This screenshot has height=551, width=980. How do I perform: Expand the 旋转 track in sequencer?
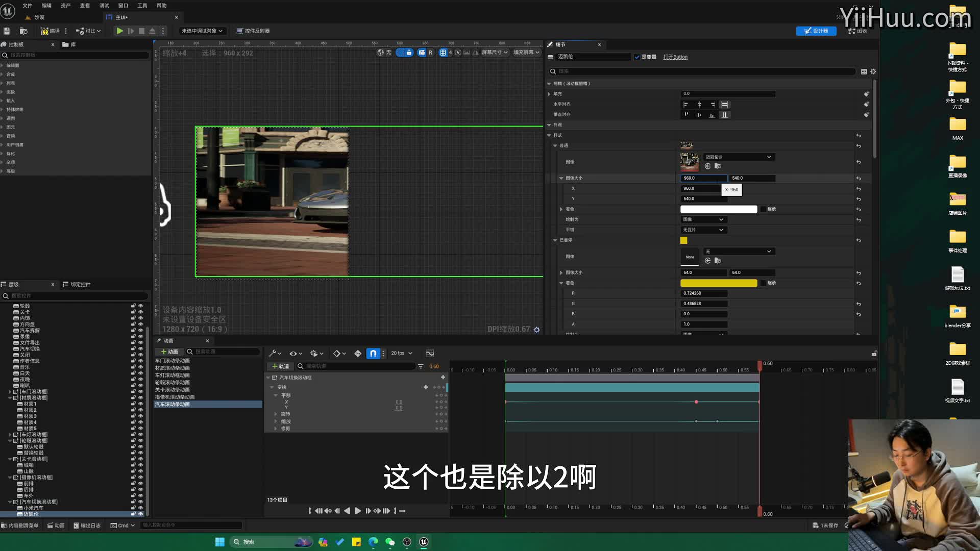(x=276, y=414)
